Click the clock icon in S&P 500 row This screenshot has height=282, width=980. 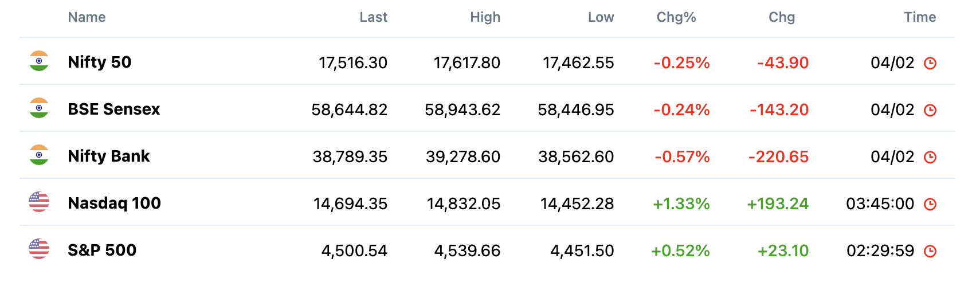point(930,251)
